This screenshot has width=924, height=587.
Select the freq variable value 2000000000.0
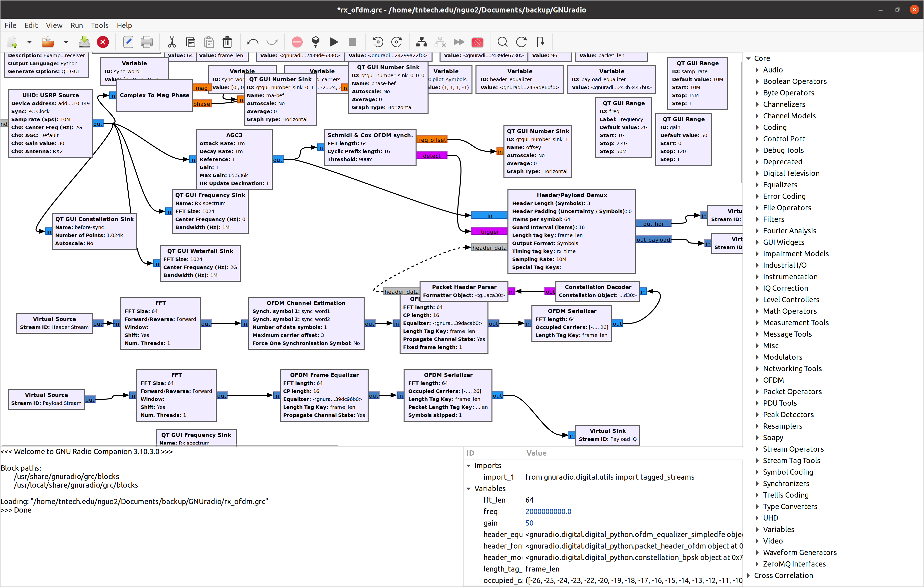[548, 511]
